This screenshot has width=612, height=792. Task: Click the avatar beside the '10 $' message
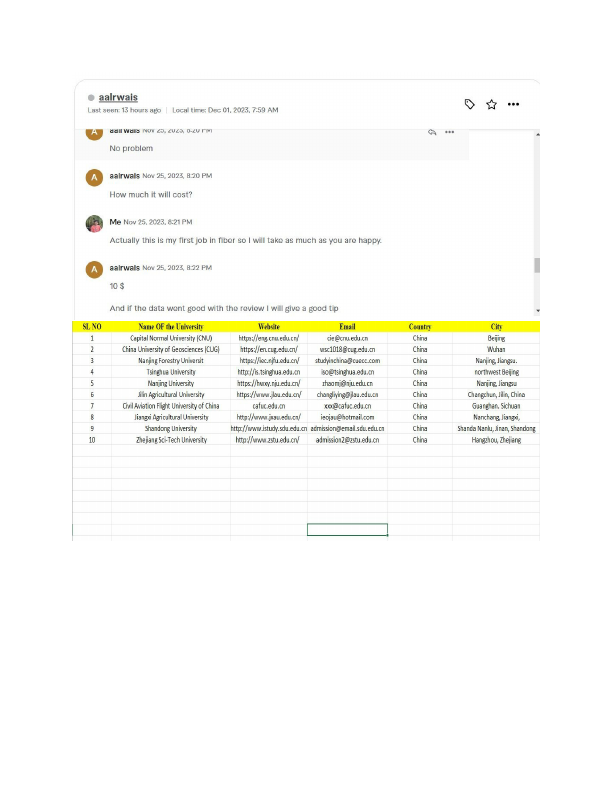click(94, 269)
